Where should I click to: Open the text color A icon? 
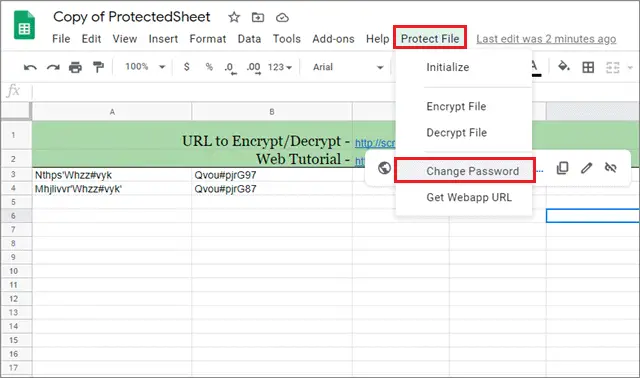point(535,67)
